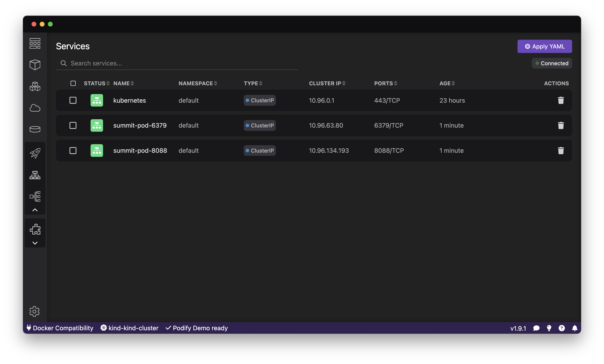Click the green status icon for summit-pod-6379
The width and height of the screenshot is (604, 364).
(97, 125)
